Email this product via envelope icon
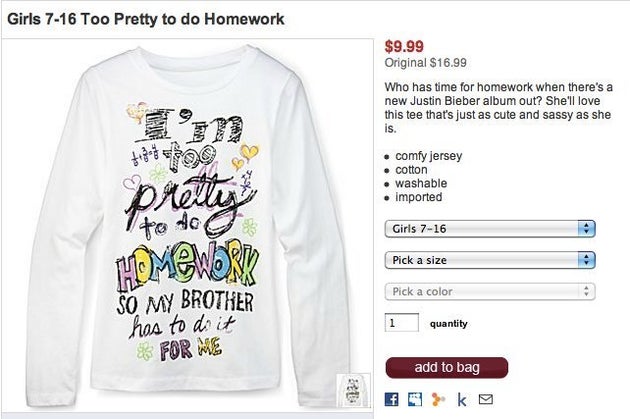This screenshot has height=419, width=630. click(486, 400)
